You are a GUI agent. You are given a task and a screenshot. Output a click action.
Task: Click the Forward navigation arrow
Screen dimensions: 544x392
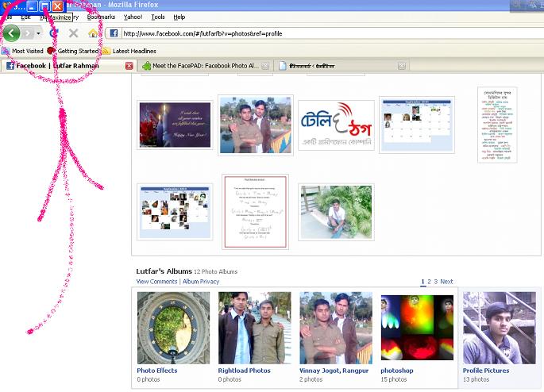29,33
